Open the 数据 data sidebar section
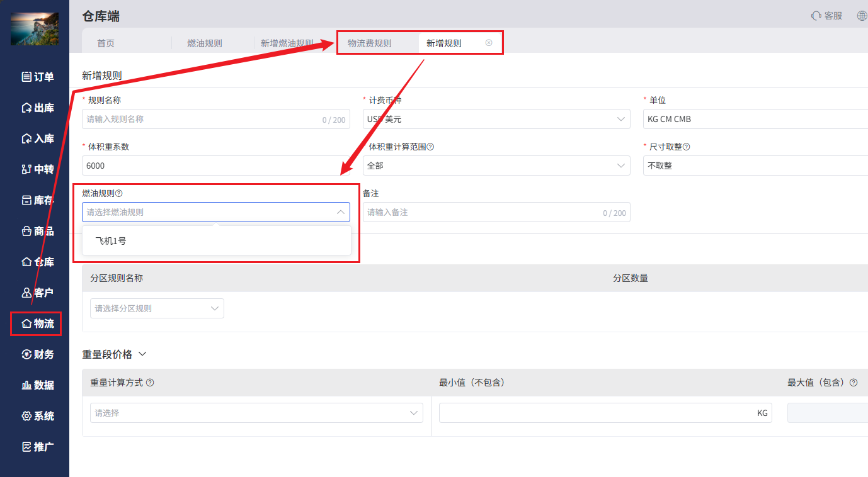The image size is (868, 477). (x=38, y=385)
